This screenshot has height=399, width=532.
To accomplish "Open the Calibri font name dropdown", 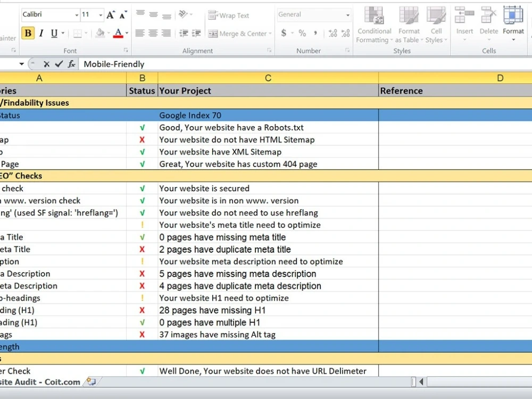I will [76, 15].
